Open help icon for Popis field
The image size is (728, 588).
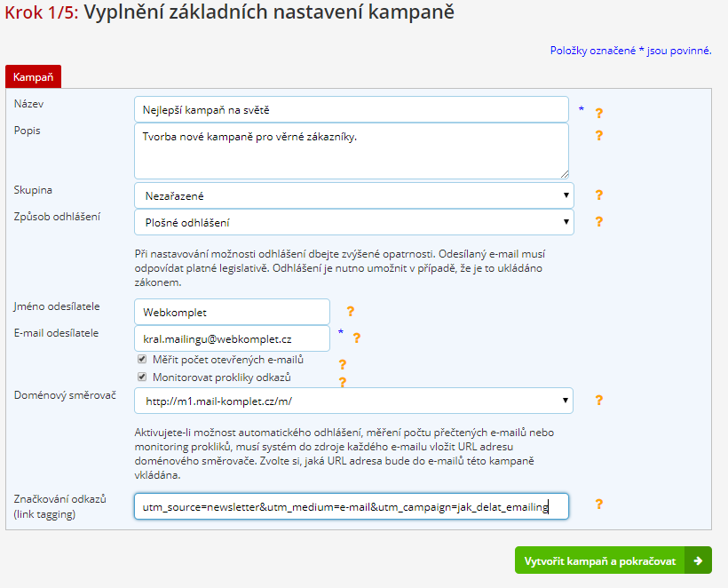[599, 135]
